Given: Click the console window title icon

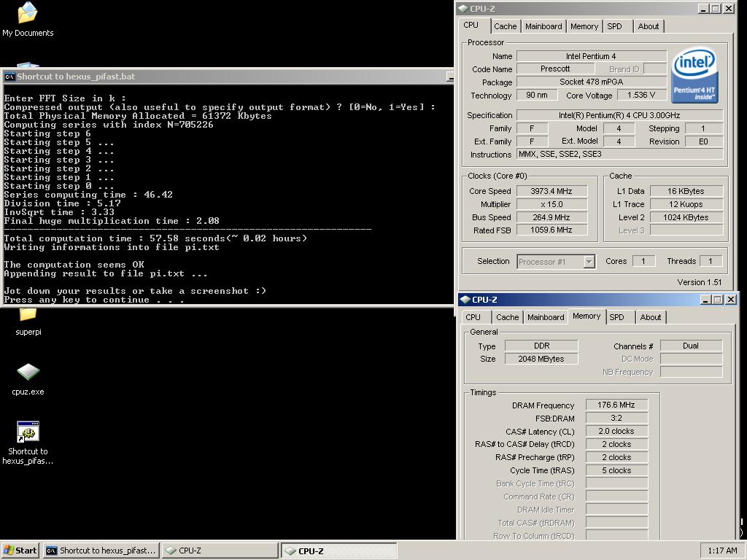Looking at the screenshot, I should click(x=9, y=77).
